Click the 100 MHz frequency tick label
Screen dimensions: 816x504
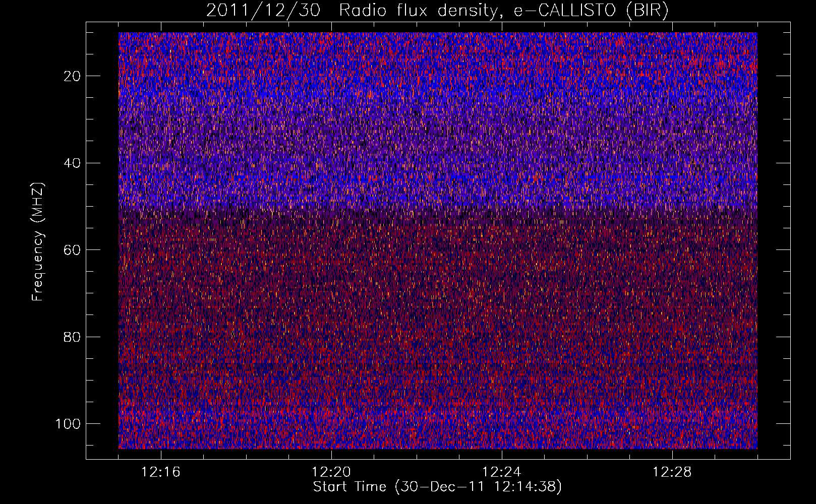(68, 424)
